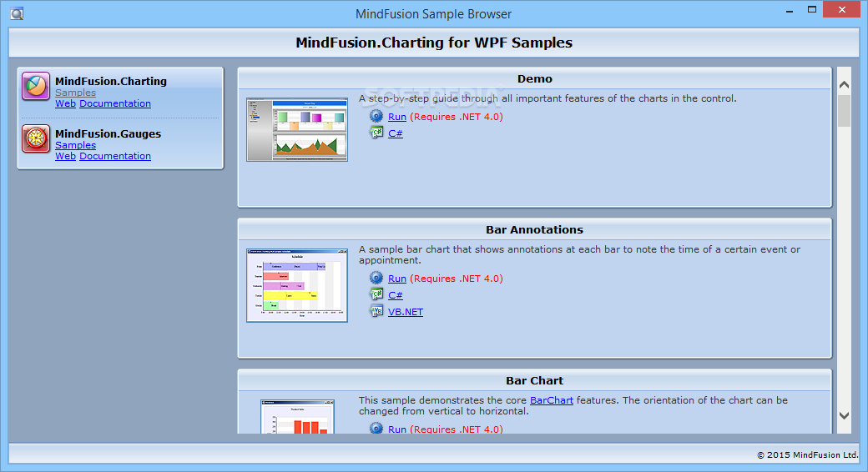Image resolution: width=868 pixels, height=472 pixels.
Task: Open Samples link under MindFusion.Charting
Action: [75, 93]
